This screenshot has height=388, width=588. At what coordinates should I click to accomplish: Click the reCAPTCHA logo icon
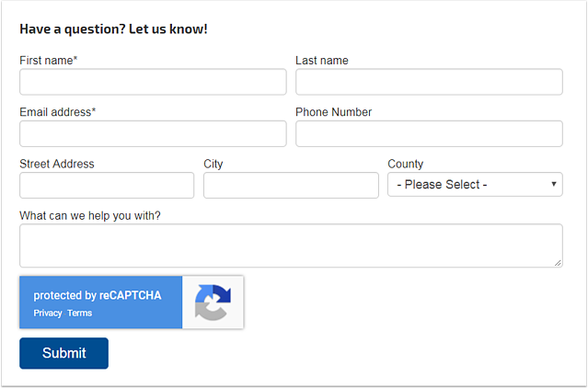(x=213, y=302)
